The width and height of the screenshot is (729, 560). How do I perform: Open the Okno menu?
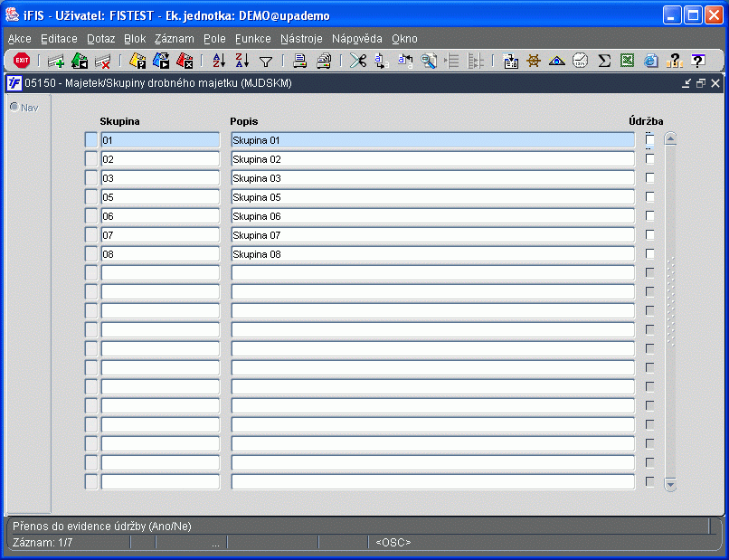click(404, 39)
